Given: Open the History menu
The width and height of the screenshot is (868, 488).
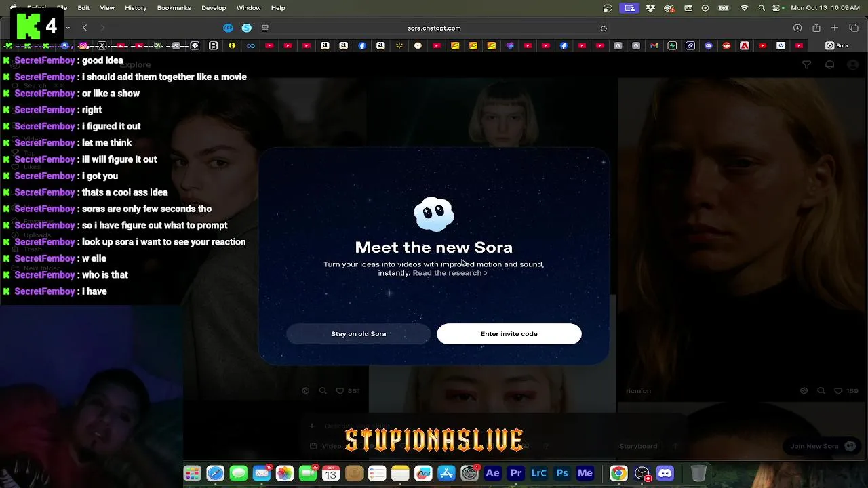Looking at the screenshot, I should tap(136, 8).
